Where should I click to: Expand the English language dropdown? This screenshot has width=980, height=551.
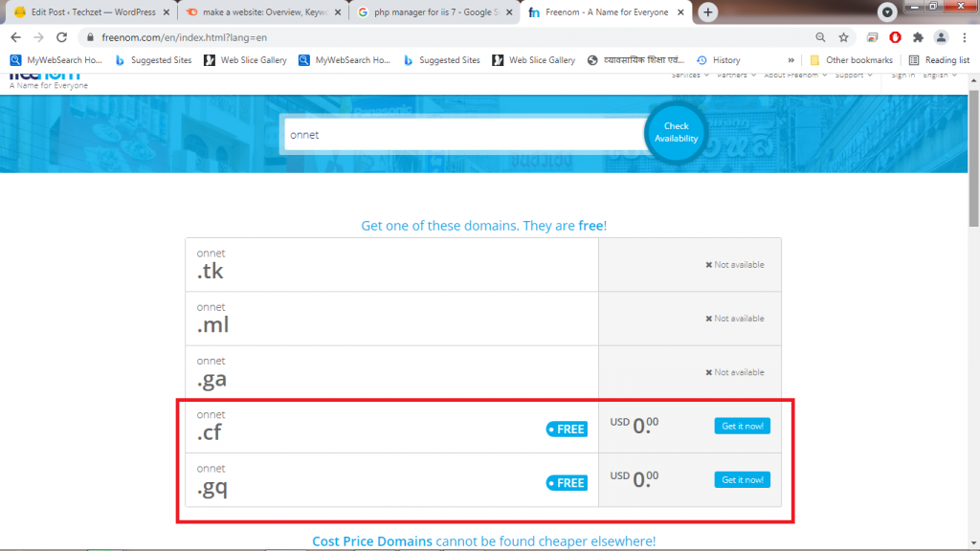(x=939, y=75)
